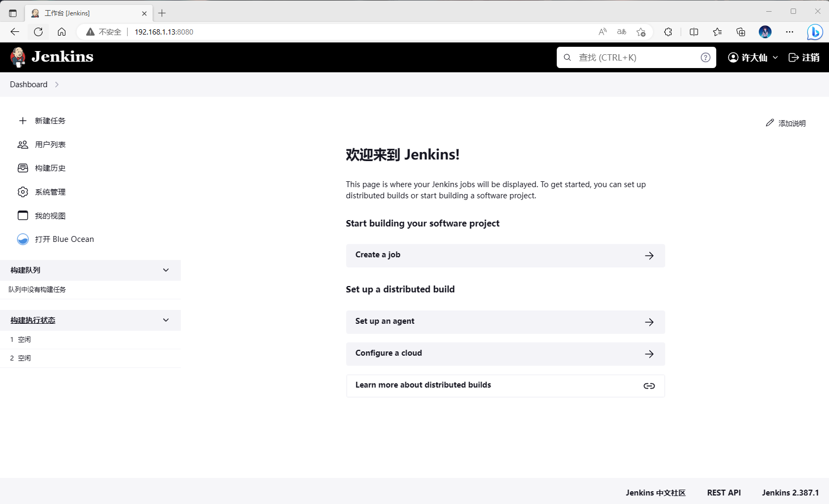Click the Dashboard breadcrumb
829x504 pixels.
pos(29,85)
